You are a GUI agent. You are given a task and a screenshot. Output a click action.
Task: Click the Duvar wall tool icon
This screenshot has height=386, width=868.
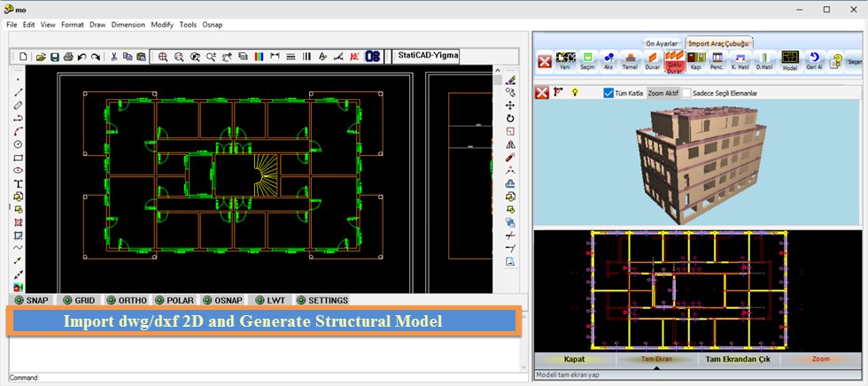pyautogui.click(x=653, y=60)
